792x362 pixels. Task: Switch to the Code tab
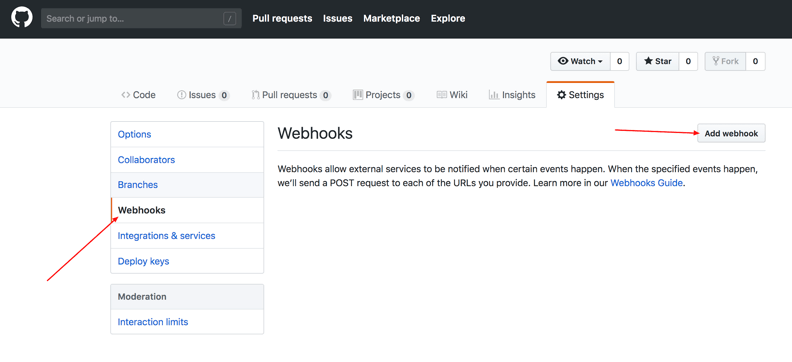(138, 95)
